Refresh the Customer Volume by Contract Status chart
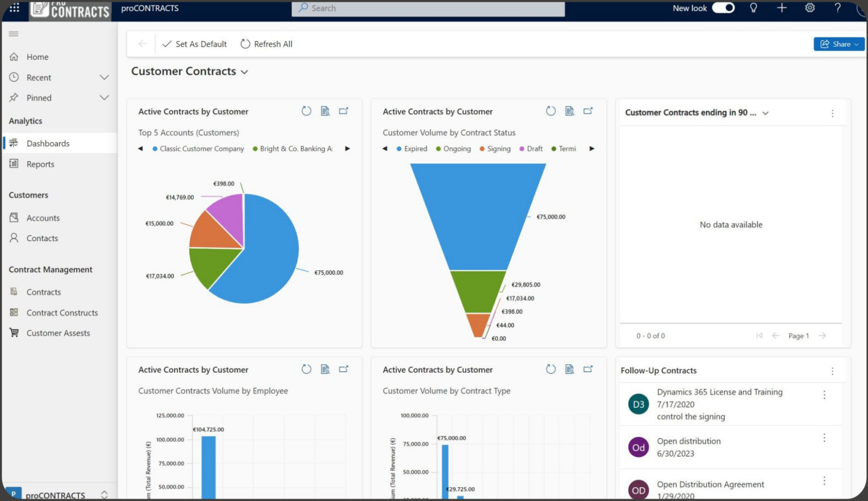Image resolution: width=868 pixels, height=501 pixels. (x=551, y=111)
